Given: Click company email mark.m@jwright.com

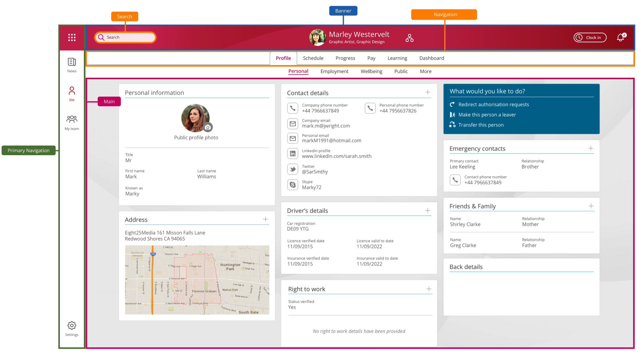Looking at the screenshot, I should 326,126.
